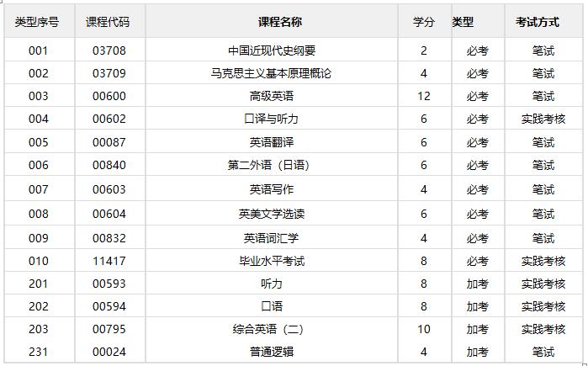Click the 课程名称 column header
Screen dimensions: 588x366
pos(280,22)
